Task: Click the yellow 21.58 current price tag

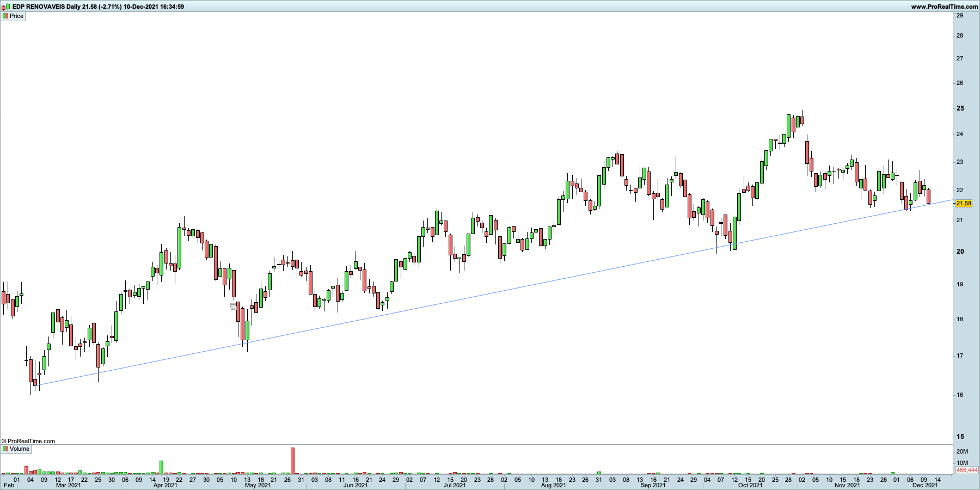Action: [x=963, y=203]
